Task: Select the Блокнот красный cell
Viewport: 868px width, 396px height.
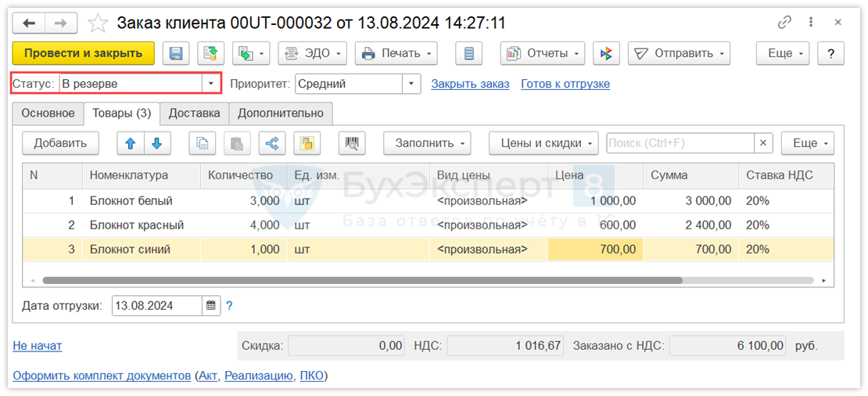Action: [142, 225]
